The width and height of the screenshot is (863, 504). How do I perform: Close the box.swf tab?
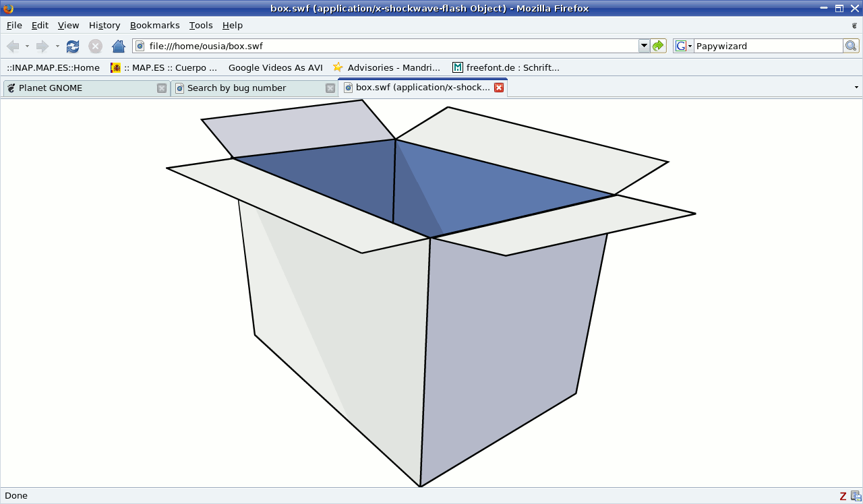pos(499,88)
